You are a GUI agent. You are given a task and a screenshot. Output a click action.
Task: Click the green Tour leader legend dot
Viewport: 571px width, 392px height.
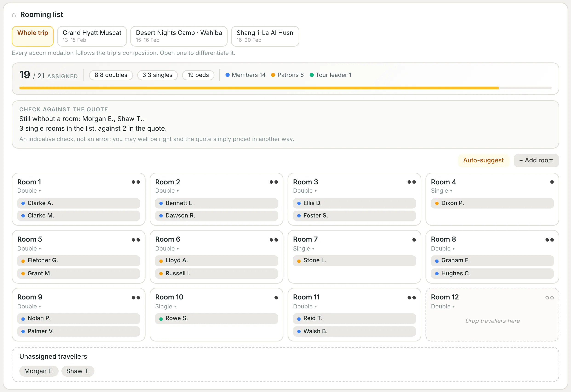(x=311, y=75)
